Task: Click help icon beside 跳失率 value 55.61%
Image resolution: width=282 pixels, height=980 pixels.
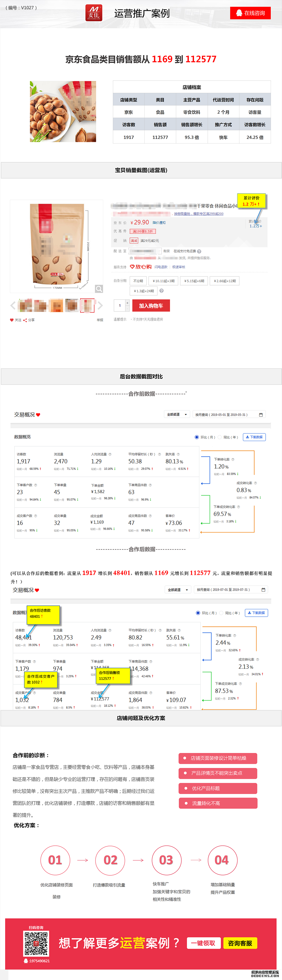Action: point(179,630)
